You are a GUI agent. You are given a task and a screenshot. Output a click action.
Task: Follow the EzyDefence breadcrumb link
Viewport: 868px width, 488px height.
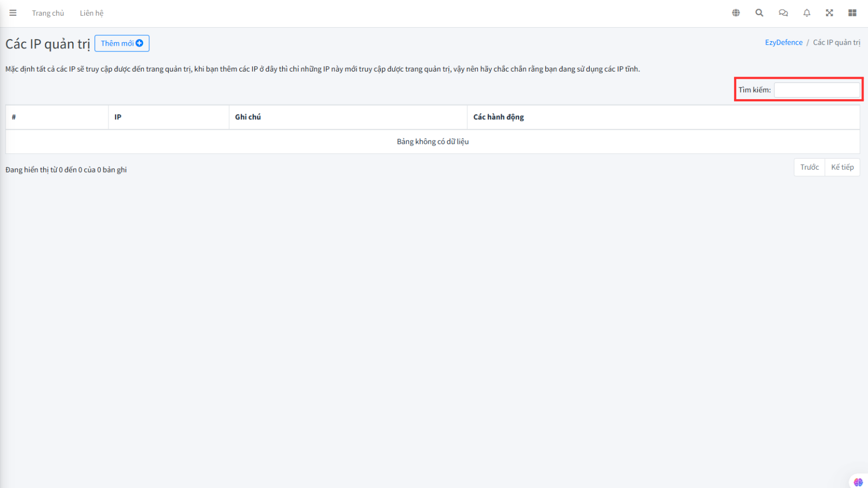(x=783, y=42)
